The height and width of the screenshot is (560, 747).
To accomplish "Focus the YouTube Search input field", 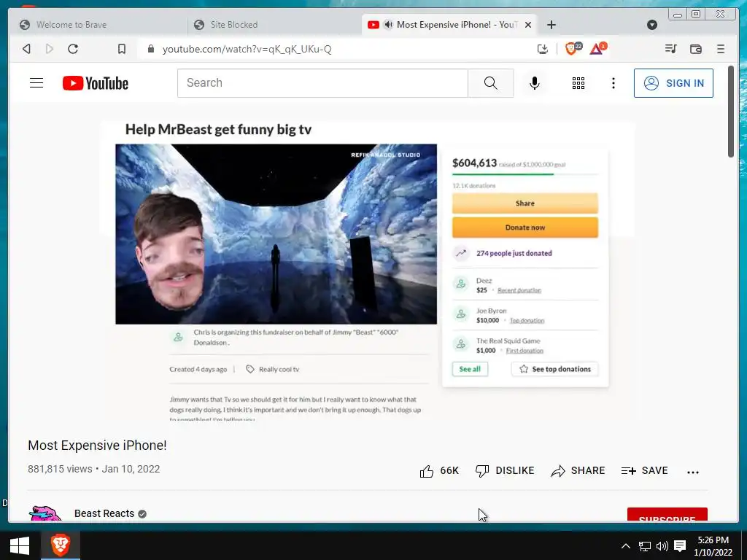I will pos(322,83).
